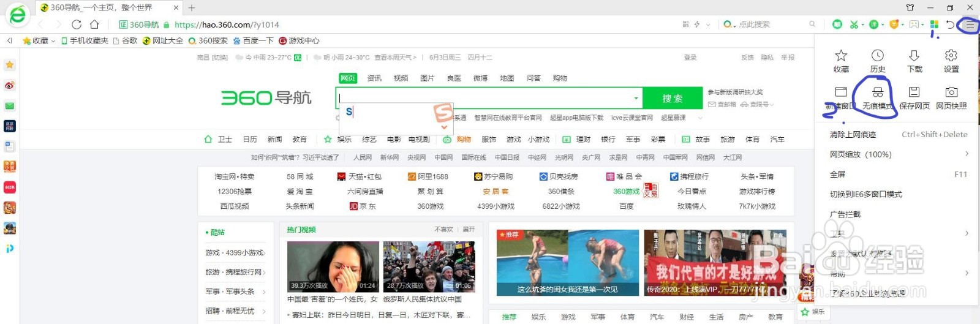Open laughing woman video thumbnail
980x324 pixels.
[333, 266]
